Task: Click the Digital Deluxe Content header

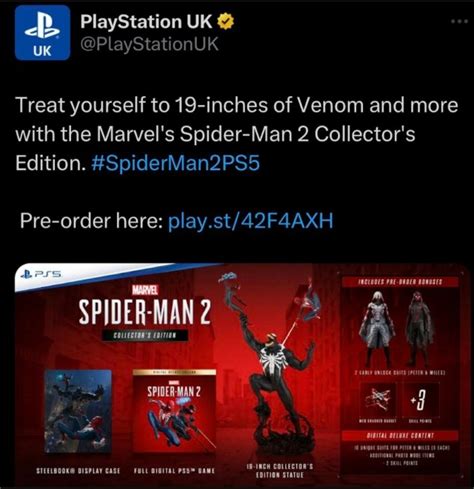Action: pos(400,436)
